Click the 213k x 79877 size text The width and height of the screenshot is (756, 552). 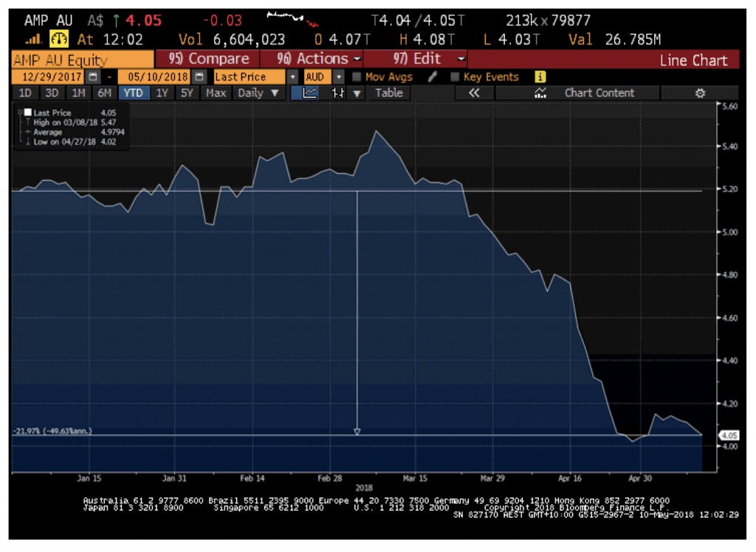pos(548,21)
